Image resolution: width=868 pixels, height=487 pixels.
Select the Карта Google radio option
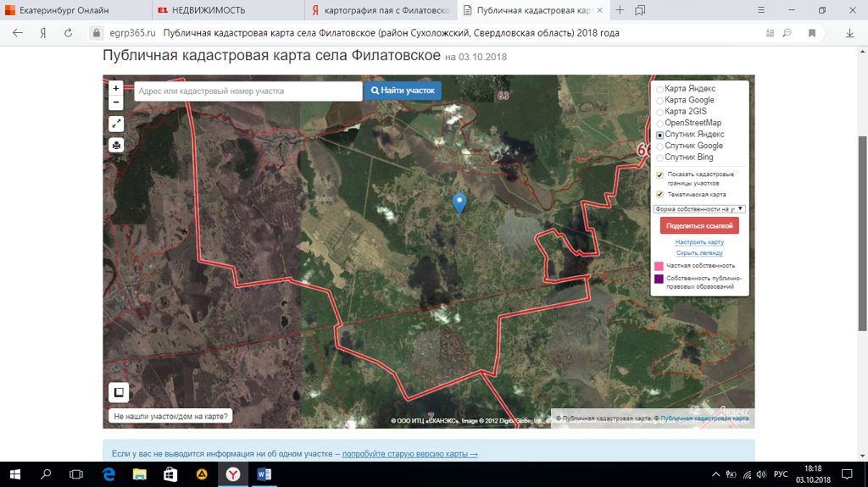tap(660, 101)
